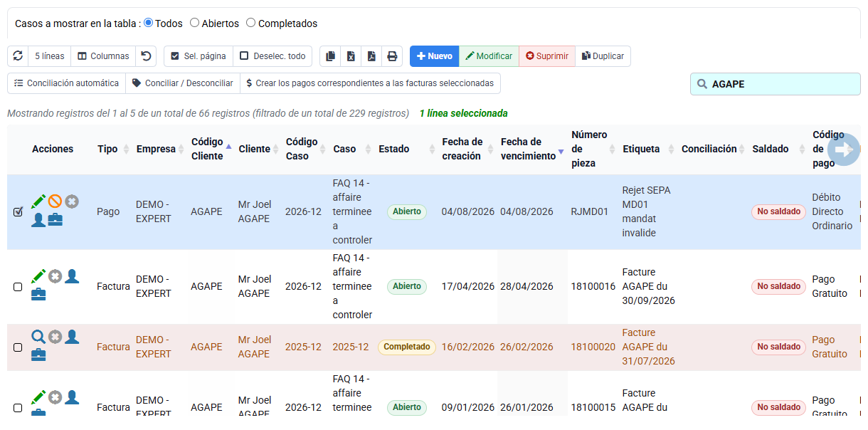
Task: Sort by the Empresa column header
Action: click(x=160, y=149)
